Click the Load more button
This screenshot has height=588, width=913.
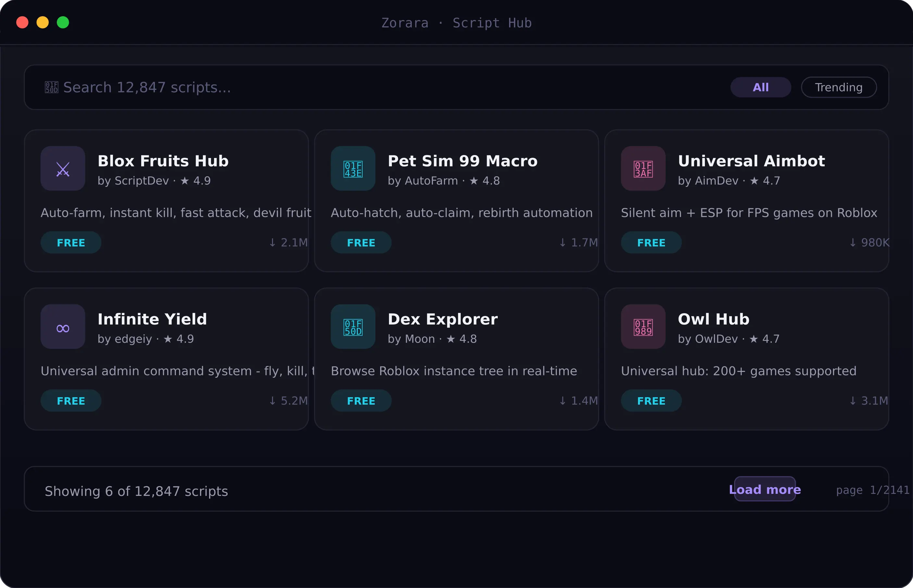coord(765,489)
